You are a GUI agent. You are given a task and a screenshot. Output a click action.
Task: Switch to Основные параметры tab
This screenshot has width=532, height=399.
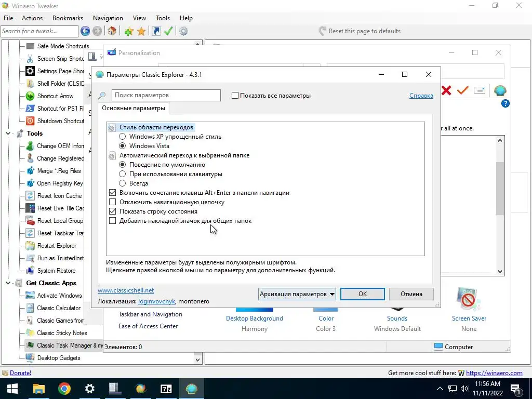click(134, 108)
